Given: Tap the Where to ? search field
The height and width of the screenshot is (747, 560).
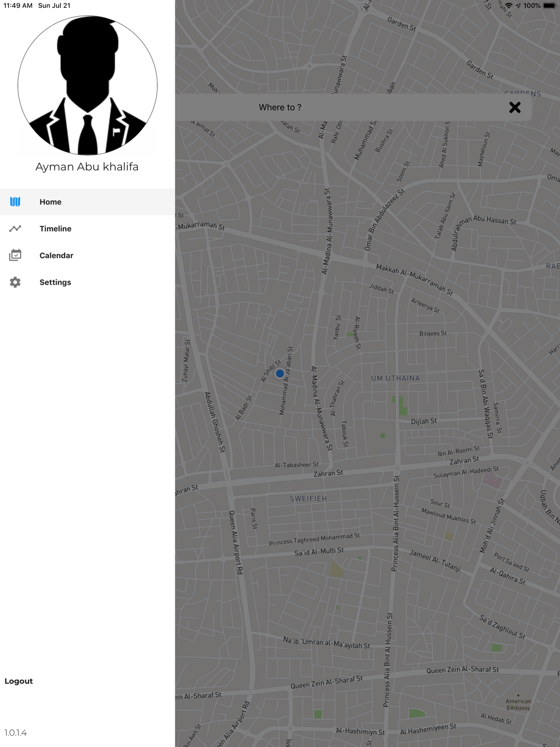Looking at the screenshot, I should tap(353, 108).
